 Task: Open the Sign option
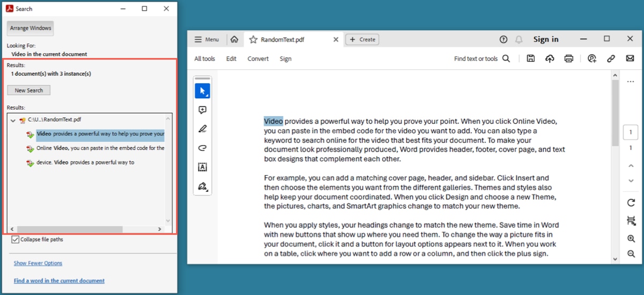coord(286,59)
